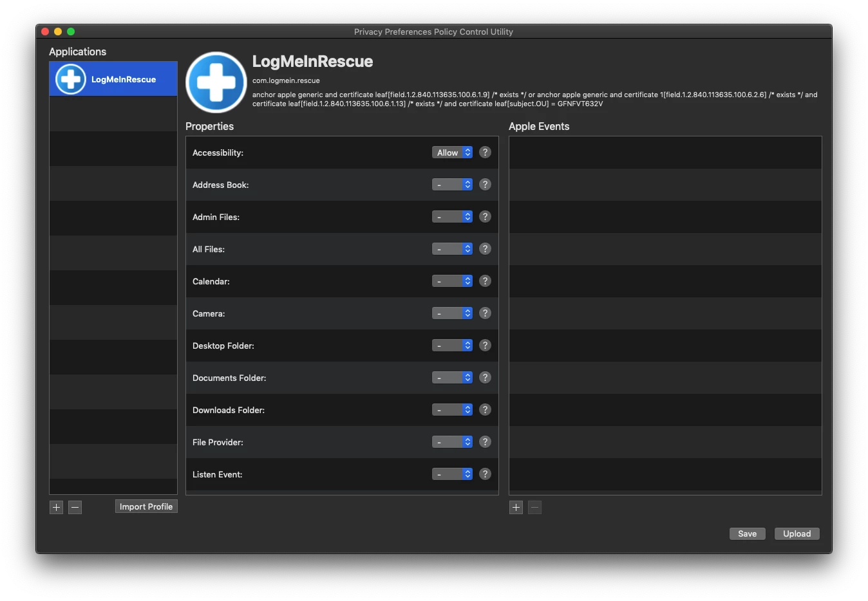This screenshot has height=601, width=868.
Task: Show help for Accessibility property
Action: point(486,153)
